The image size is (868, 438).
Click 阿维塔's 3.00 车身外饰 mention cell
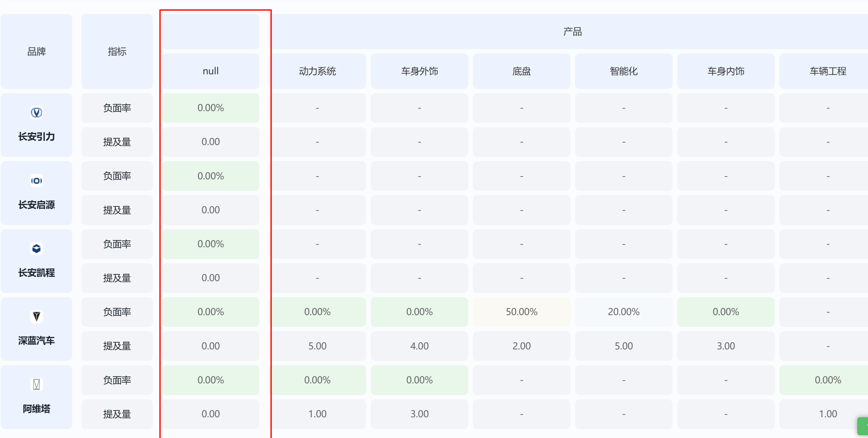click(419, 414)
